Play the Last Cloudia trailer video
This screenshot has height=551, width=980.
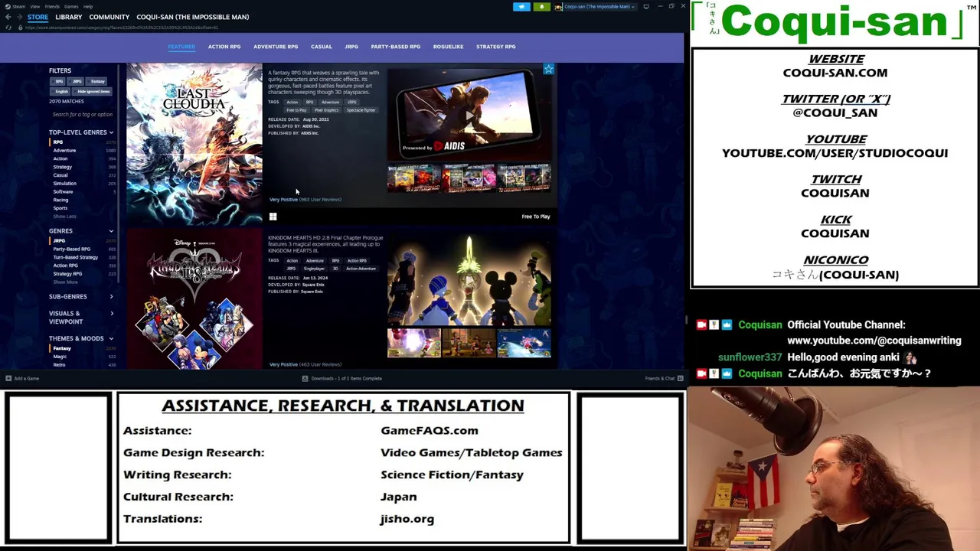(x=469, y=115)
